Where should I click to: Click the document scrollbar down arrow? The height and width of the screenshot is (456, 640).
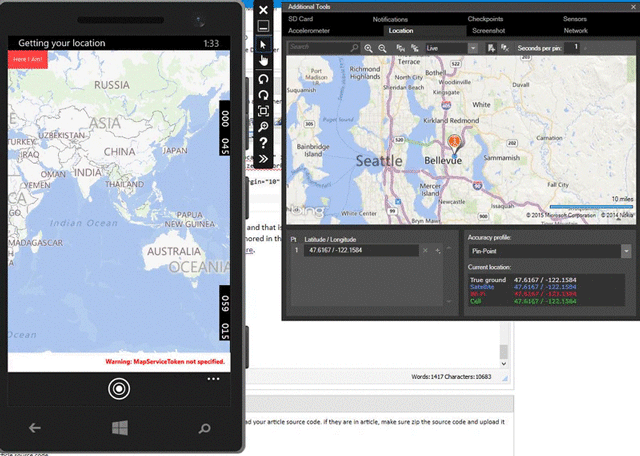pyautogui.click(x=504, y=363)
